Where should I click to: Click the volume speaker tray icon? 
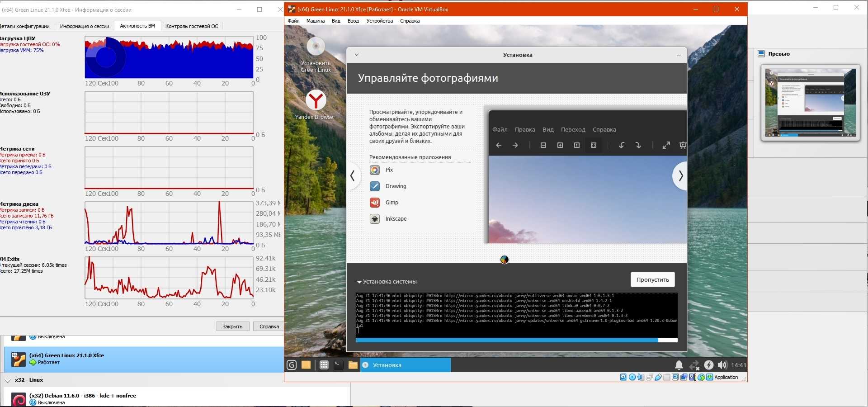point(722,365)
